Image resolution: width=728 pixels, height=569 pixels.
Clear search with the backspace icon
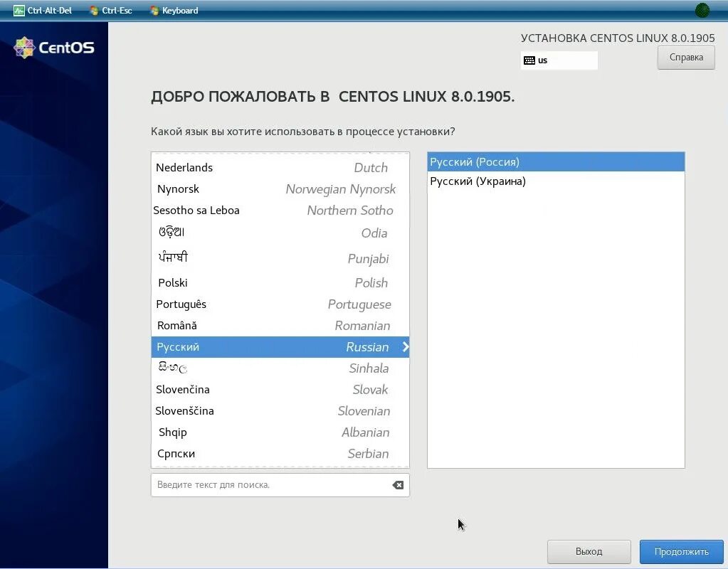pos(398,485)
